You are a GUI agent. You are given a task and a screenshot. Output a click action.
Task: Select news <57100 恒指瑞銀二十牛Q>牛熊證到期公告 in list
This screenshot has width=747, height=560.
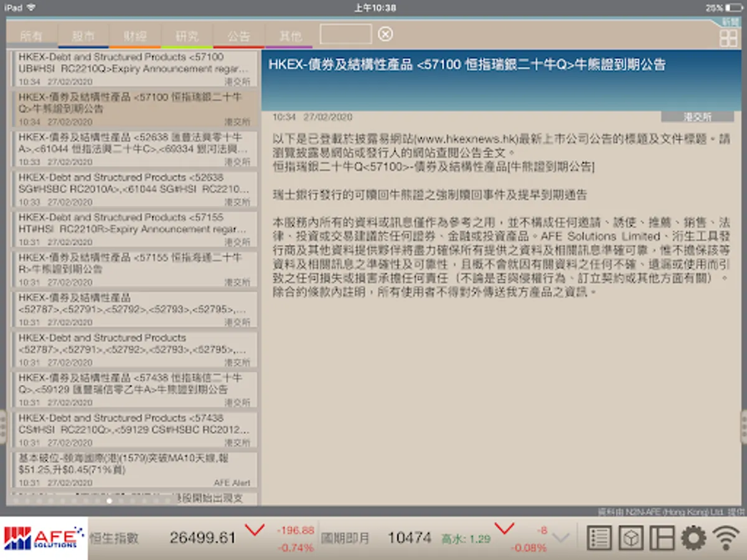[x=134, y=109]
